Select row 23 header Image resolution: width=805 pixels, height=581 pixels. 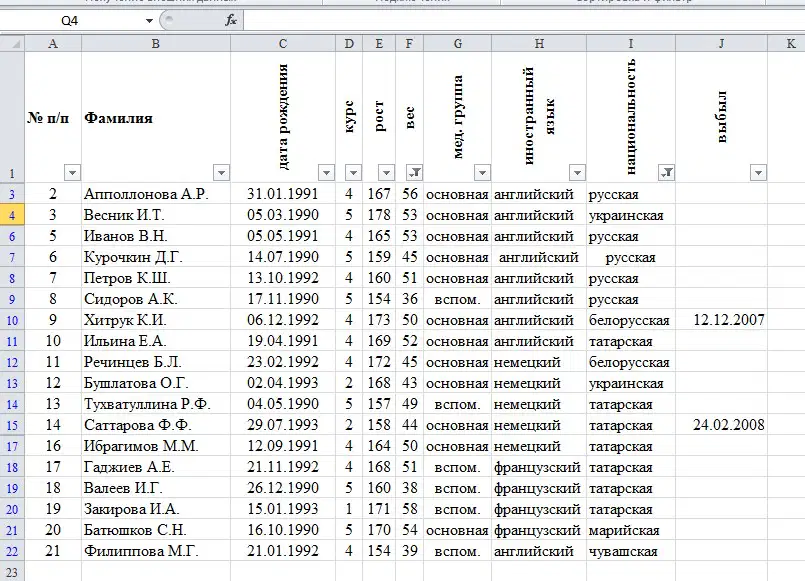pyautogui.click(x=12, y=572)
